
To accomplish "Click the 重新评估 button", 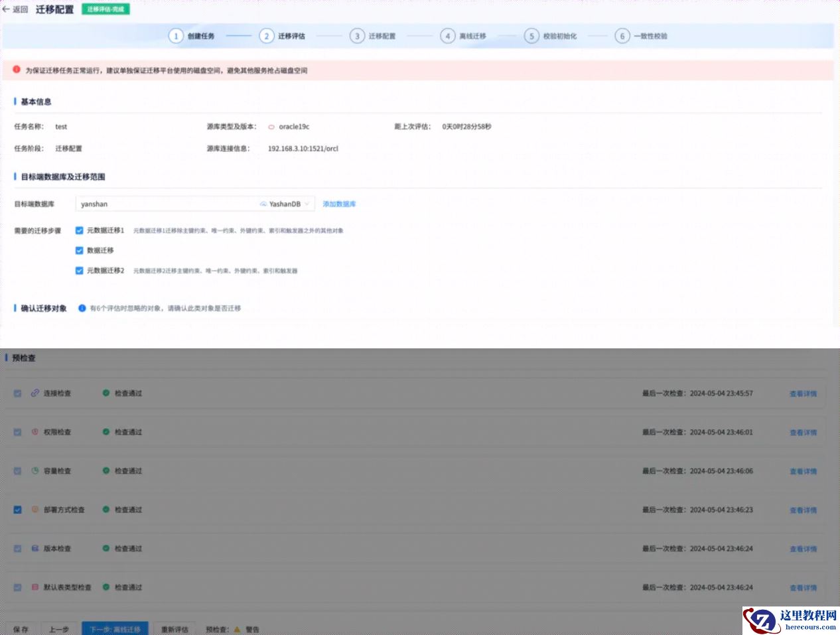I will point(175,629).
